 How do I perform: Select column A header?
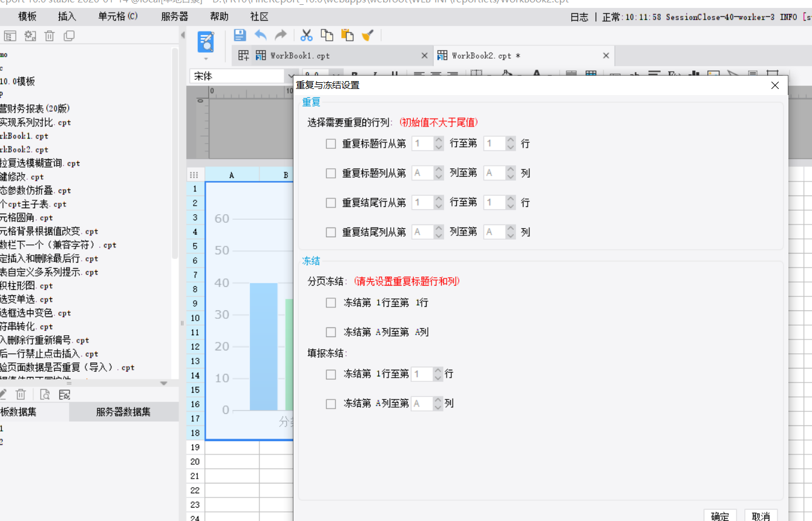tap(232, 175)
